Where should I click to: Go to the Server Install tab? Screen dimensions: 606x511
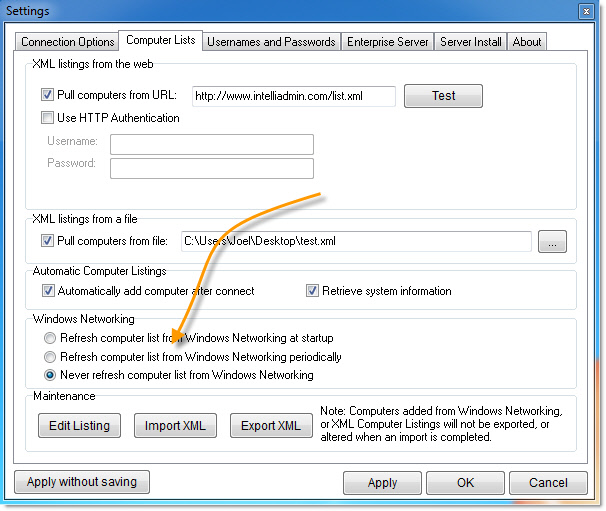pyautogui.click(x=471, y=42)
